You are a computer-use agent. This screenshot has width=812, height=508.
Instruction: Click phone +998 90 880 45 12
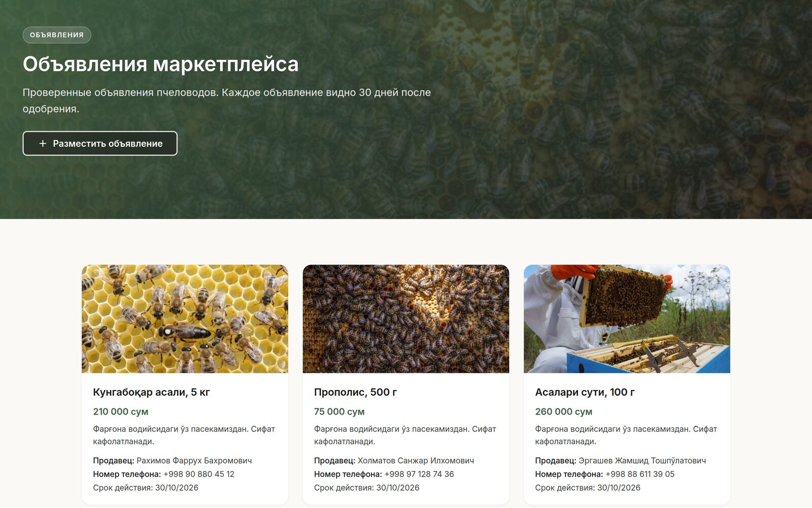click(x=199, y=474)
